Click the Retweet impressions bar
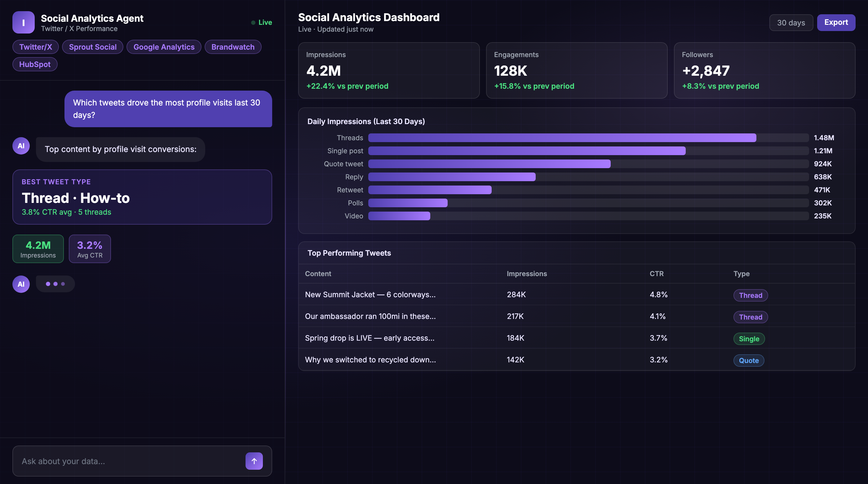 click(430, 190)
